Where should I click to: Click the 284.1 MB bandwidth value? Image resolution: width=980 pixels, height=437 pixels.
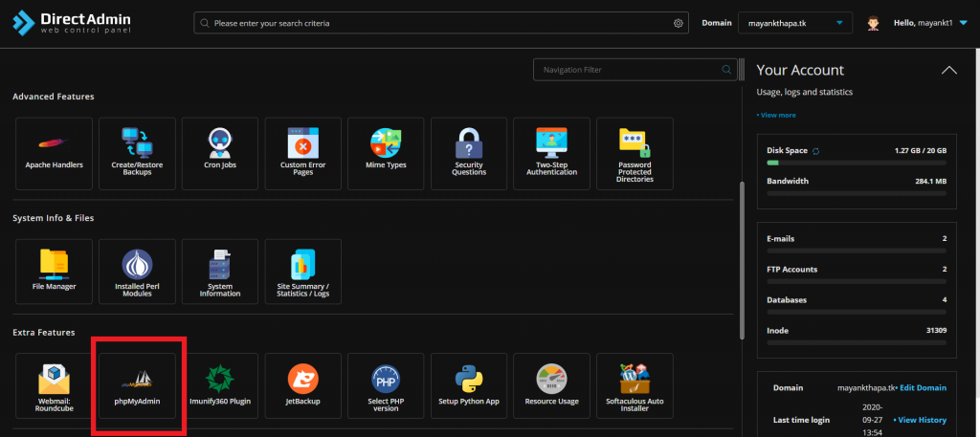click(x=931, y=181)
